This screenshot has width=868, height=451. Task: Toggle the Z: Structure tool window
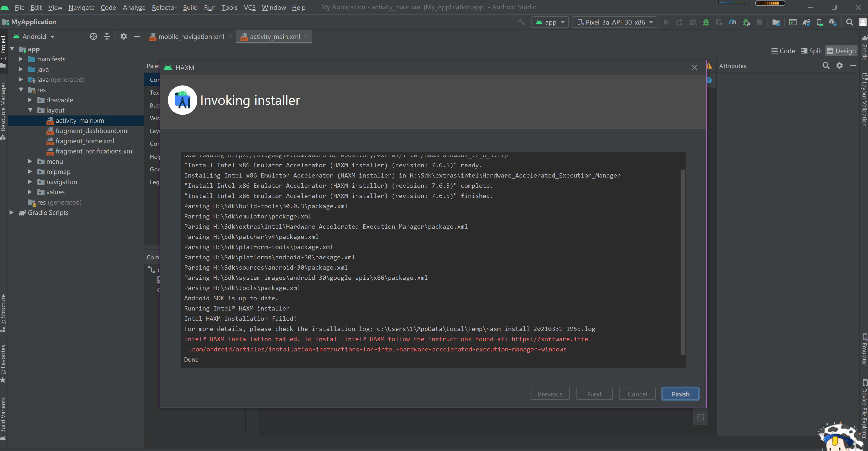(x=3, y=313)
